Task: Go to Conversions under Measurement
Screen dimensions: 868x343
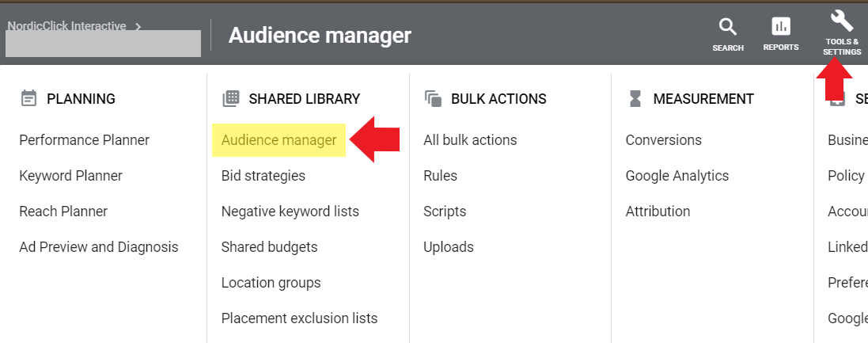Action: [x=663, y=140]
